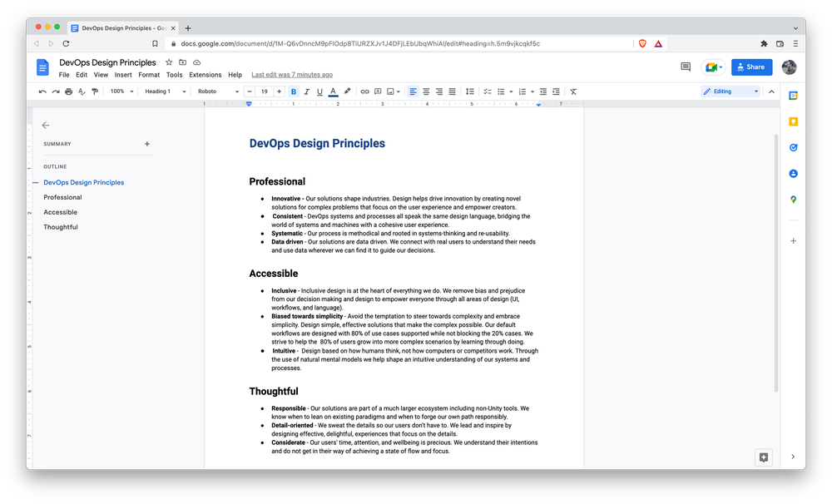
Task: Open Google Keep in side panel
Action: click(x=793, y=122)
